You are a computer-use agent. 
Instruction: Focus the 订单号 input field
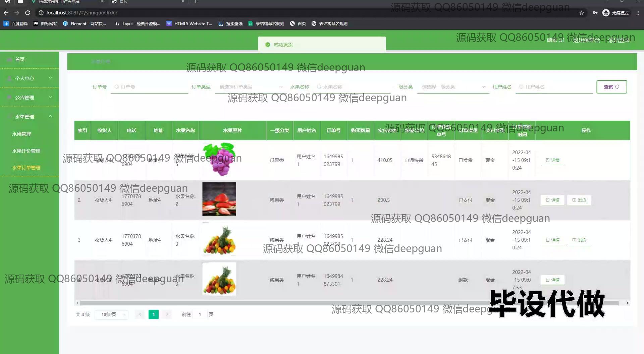(149, 87)
